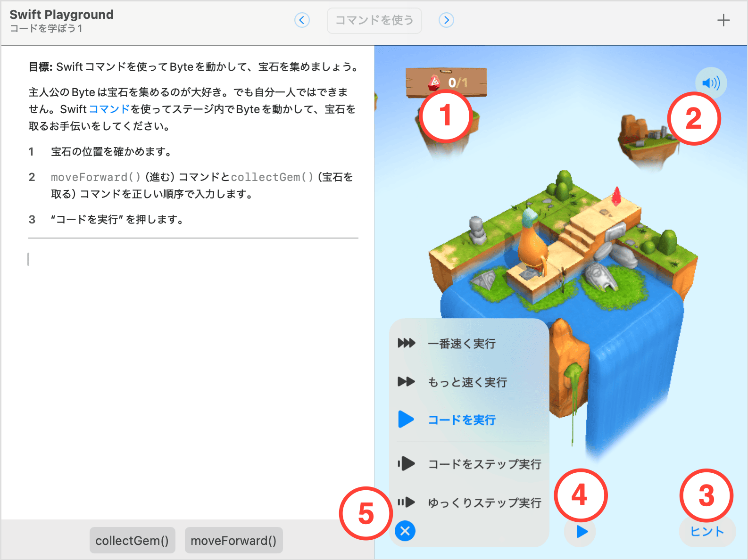Screen dimensions: 748x560
Task: Click step 3 "コードを実行" を押します
Action: point(117,220)
